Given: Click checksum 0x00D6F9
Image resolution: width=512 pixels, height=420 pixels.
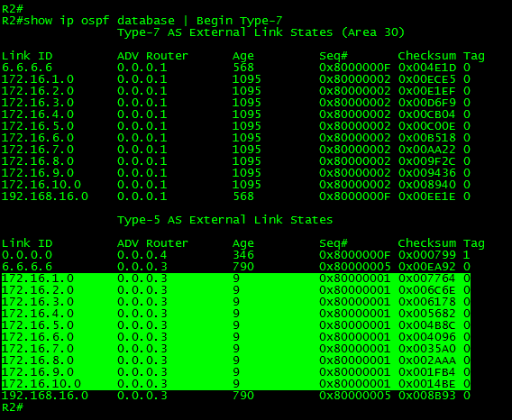Looking at the screenshot, I should [x=426, y=103].
